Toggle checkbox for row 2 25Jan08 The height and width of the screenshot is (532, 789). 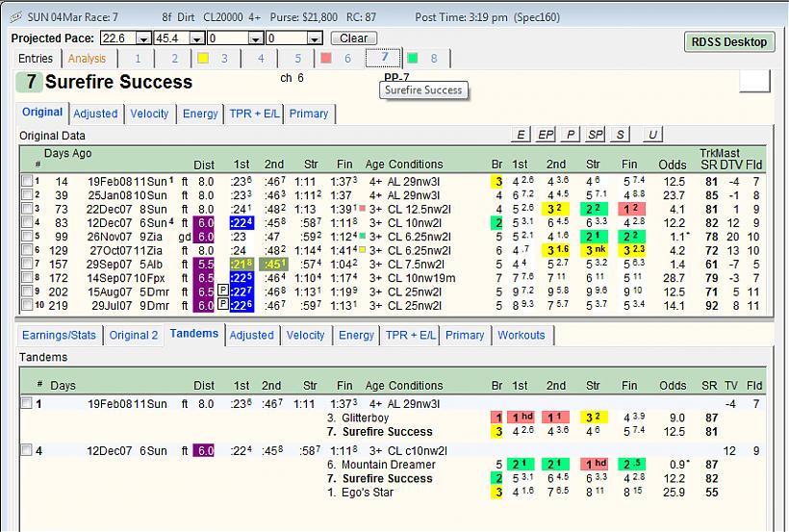[x=27, y=194]
